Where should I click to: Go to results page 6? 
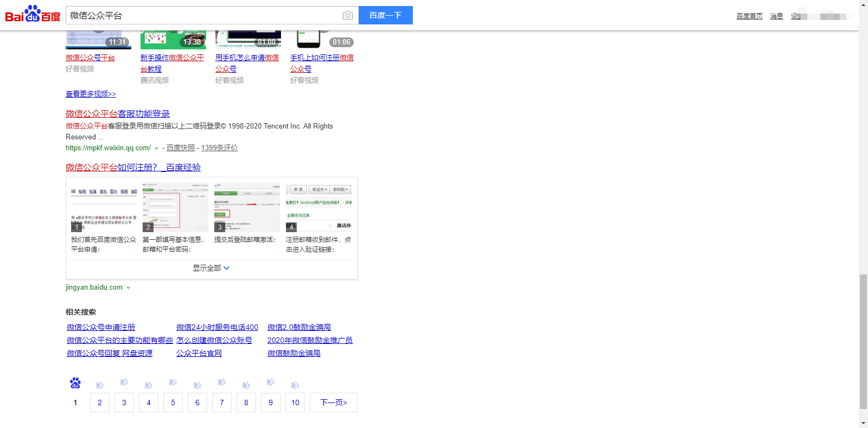tap(197, 403)
